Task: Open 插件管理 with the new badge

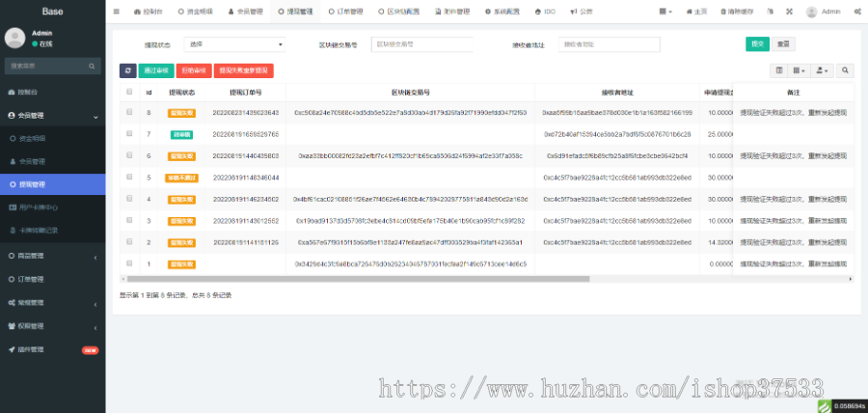Action: 53,349
